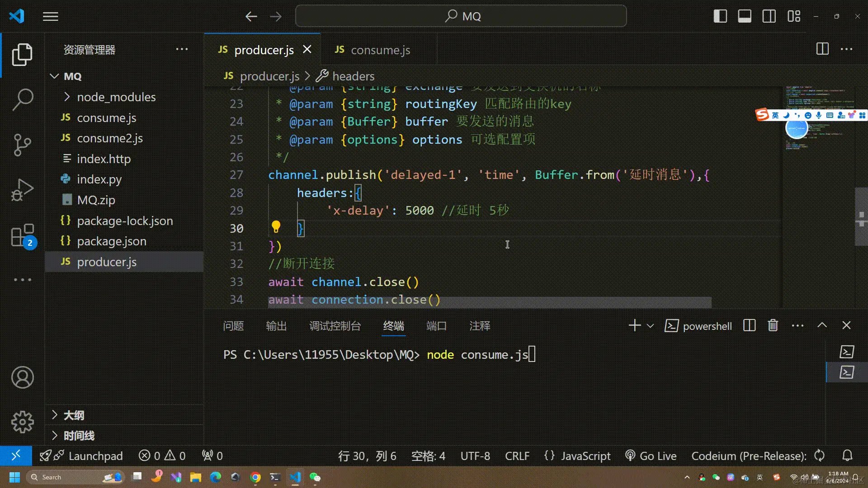Toggle bottom panel layout
This screenshot has width=868, height=488.
point(745,16)
